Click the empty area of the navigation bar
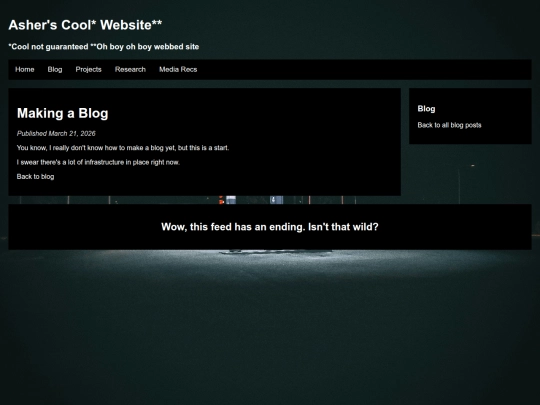 coord(362,70)
